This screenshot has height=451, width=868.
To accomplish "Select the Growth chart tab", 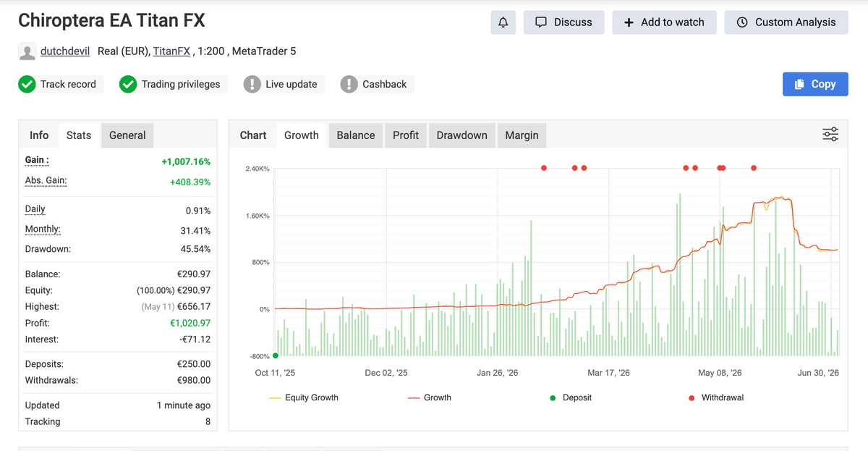I will click(x=302, y=135).
